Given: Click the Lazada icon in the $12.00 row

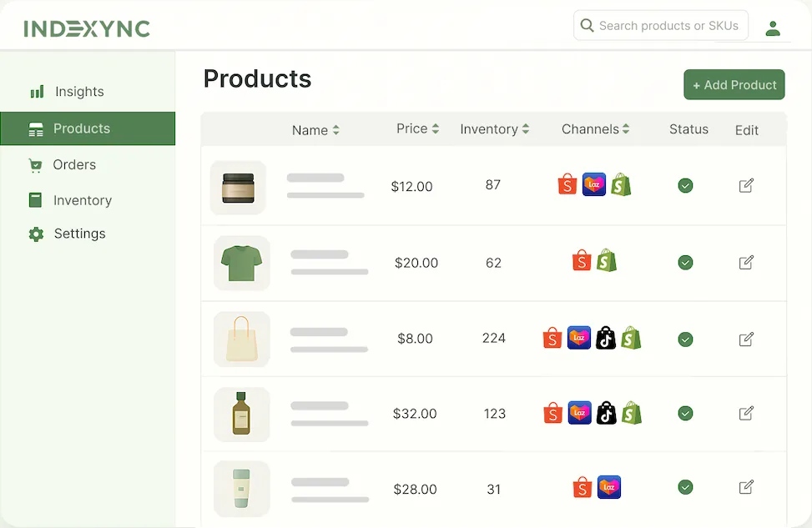Looking at the screenshot, I should (x=593, y=184).
